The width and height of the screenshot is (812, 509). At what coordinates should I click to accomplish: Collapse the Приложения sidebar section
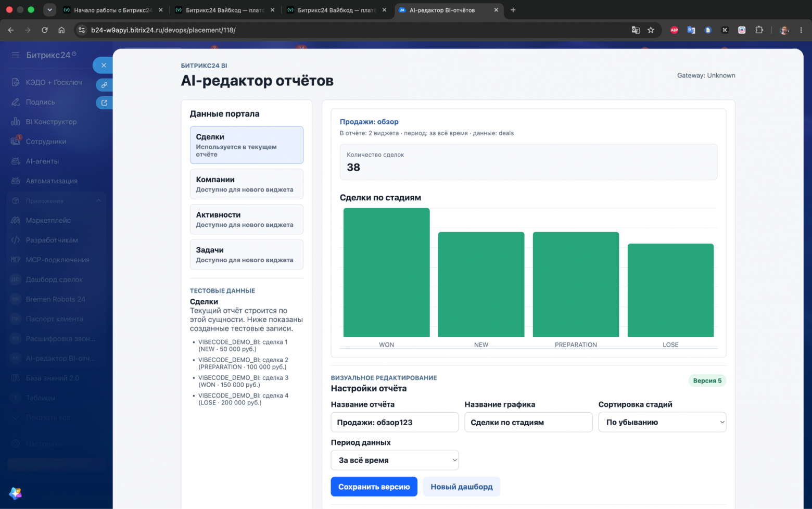pyautogui.click(x=98, y=201)
